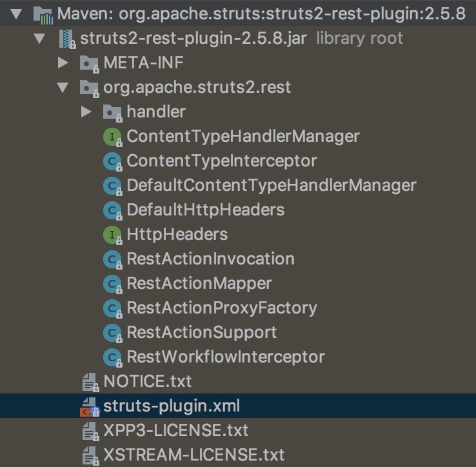Select the META-INF folder row
476x467 pixels.
tap(144, 63)
